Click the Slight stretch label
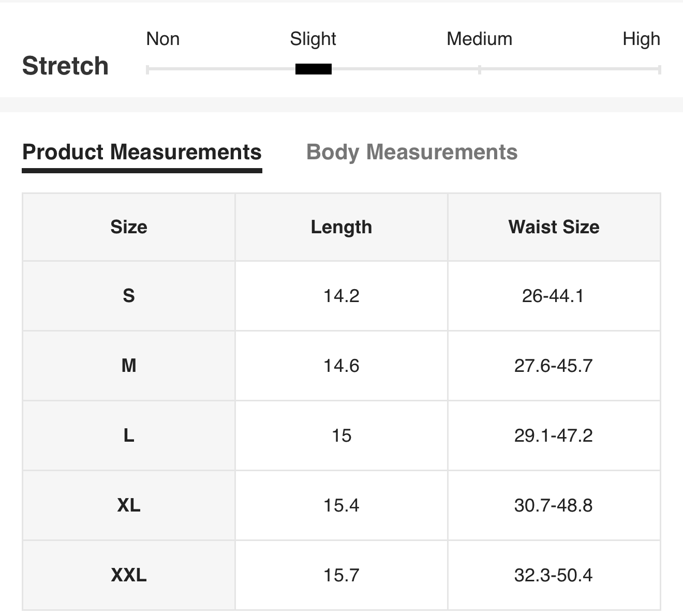This screenshot has height=616, width=683. pos(313,39)
